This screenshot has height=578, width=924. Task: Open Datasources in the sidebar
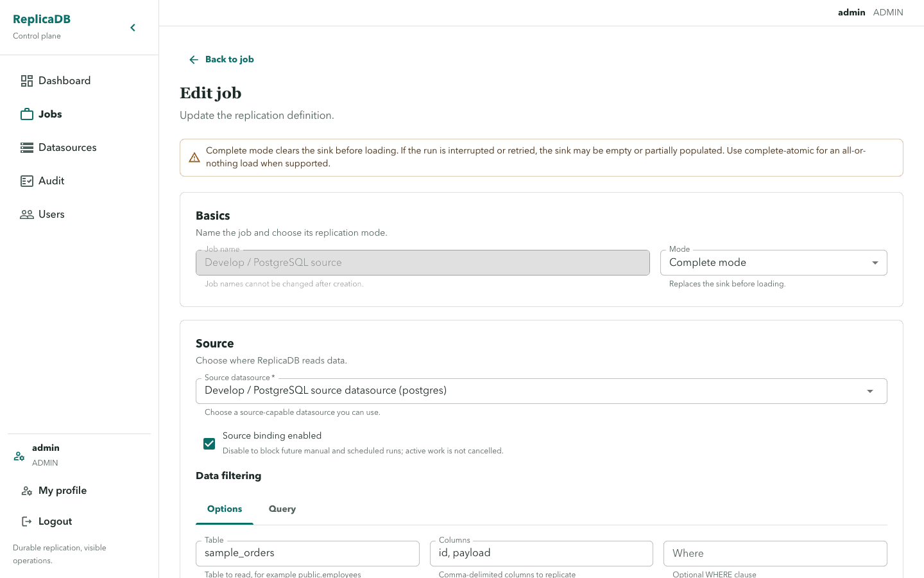tap(79, 148)
